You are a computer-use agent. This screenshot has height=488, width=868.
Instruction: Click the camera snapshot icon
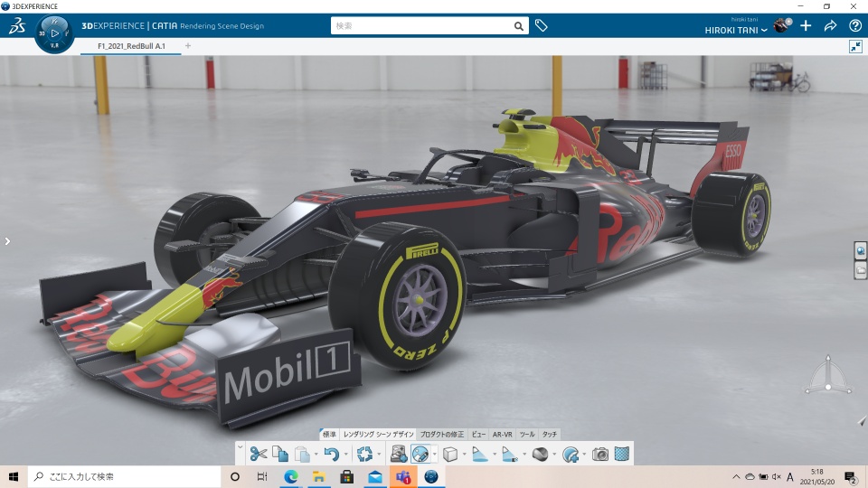pyautogui.click(x=600, y=455)
